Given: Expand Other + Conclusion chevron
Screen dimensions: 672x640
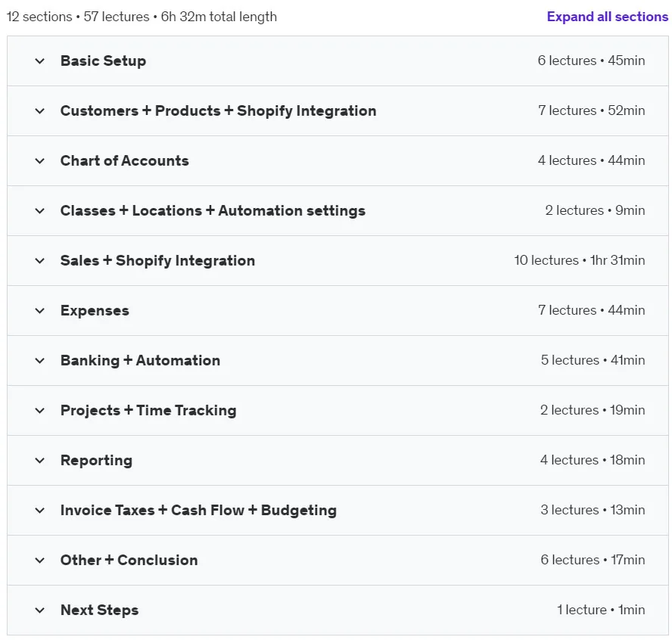Looking at the screenshot, I should tap(40, 561).
